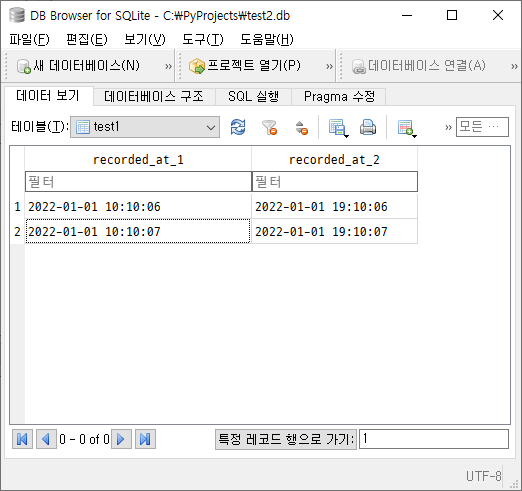
Task: Click the New Database (새 데이터베이스) toolbar button
Action: click(78, 66)
